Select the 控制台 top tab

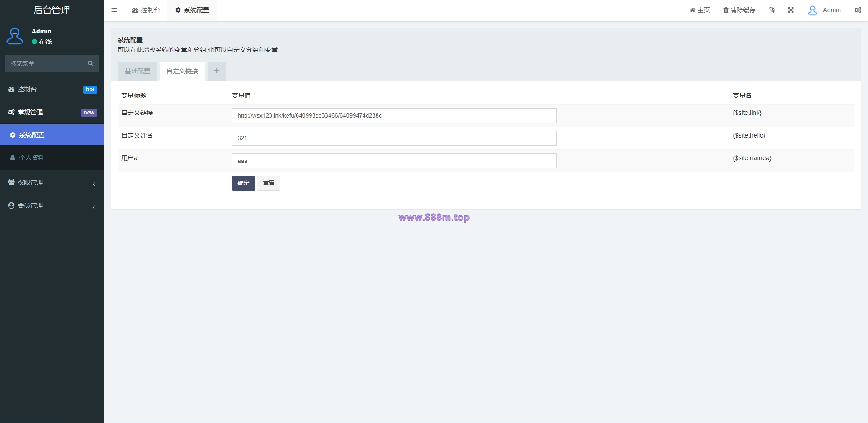coord(146,10)
